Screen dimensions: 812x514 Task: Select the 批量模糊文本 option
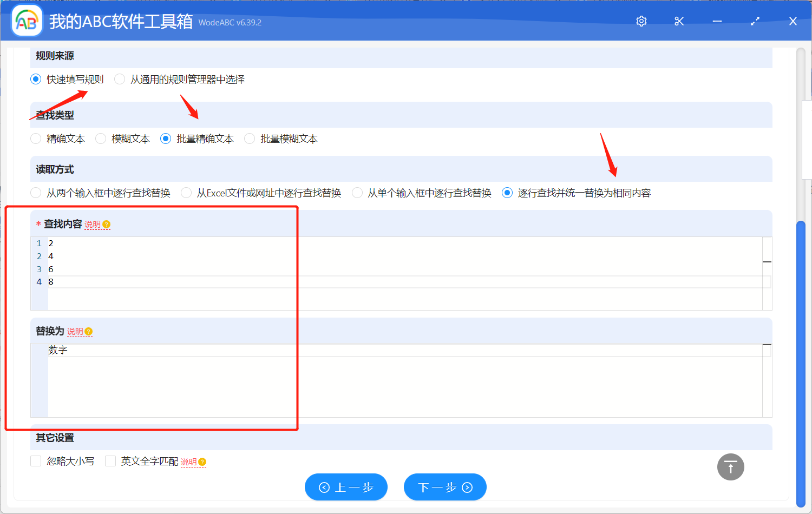(249, 139)
